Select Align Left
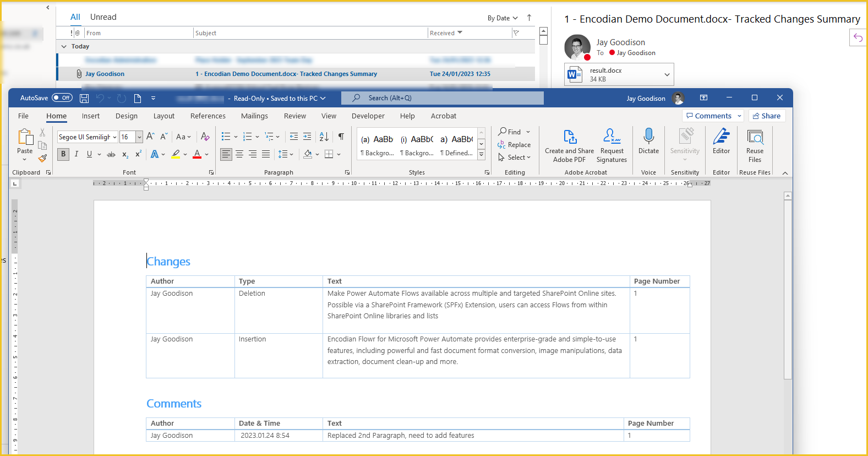This screenshot has width=868, height=456. tap(226, 154)
